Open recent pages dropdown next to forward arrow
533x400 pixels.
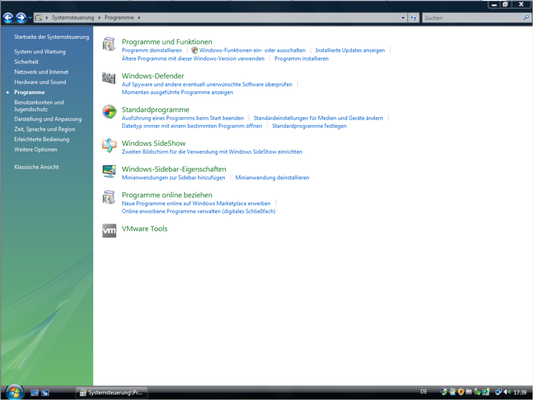[30, 18]
